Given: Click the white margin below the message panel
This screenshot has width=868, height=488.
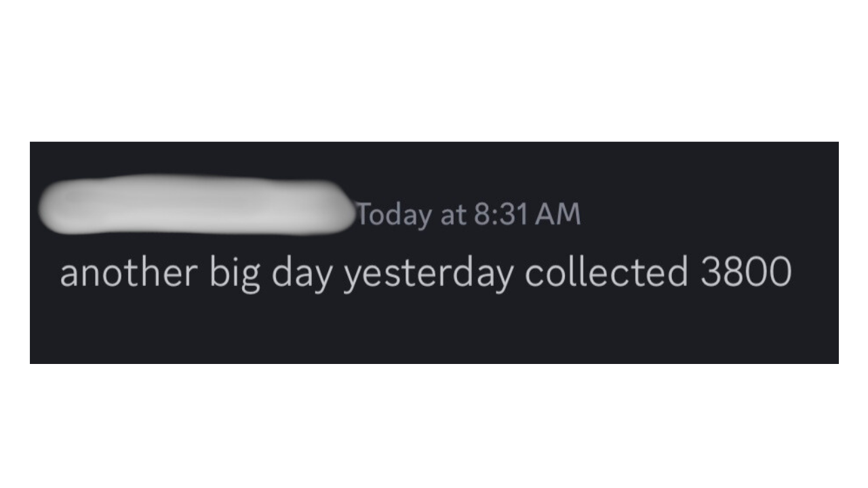Looking at the screenshot, I should click(434, 426).
